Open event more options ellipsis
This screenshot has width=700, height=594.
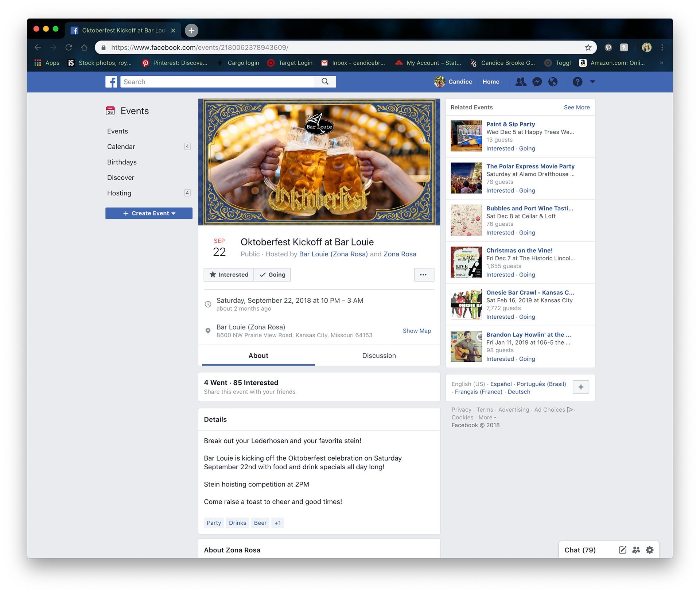tap(424, 275)
